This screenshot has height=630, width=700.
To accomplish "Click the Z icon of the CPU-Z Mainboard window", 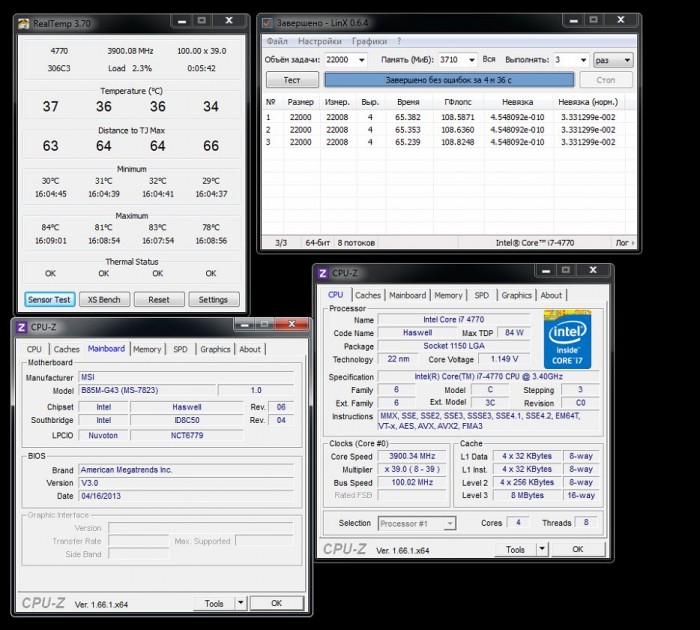I will 21,327.
